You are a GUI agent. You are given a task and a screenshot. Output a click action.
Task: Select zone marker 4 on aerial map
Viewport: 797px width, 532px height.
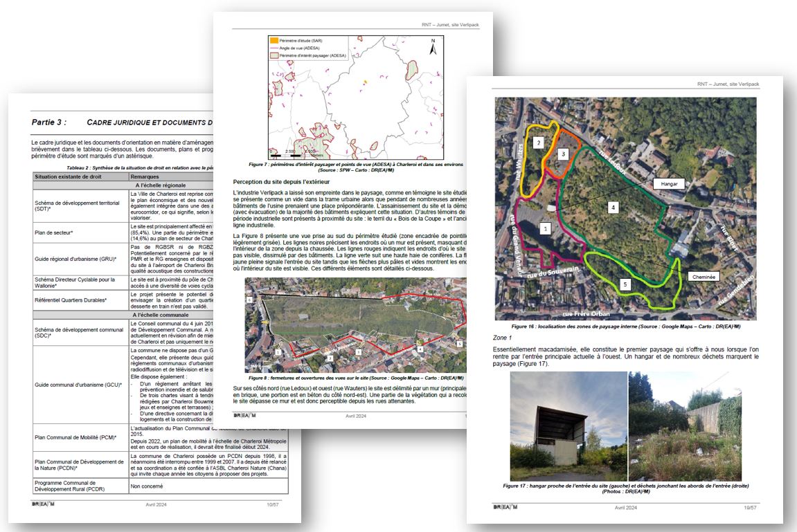click(612, 206)
